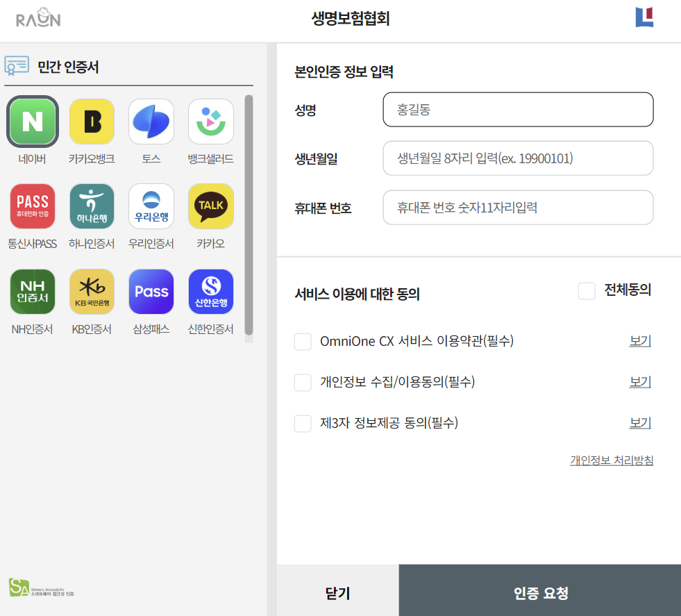The image size is (681, 616).
Task: Click the 휴대폰 번호 phone input field
Action: coord(518,207)
